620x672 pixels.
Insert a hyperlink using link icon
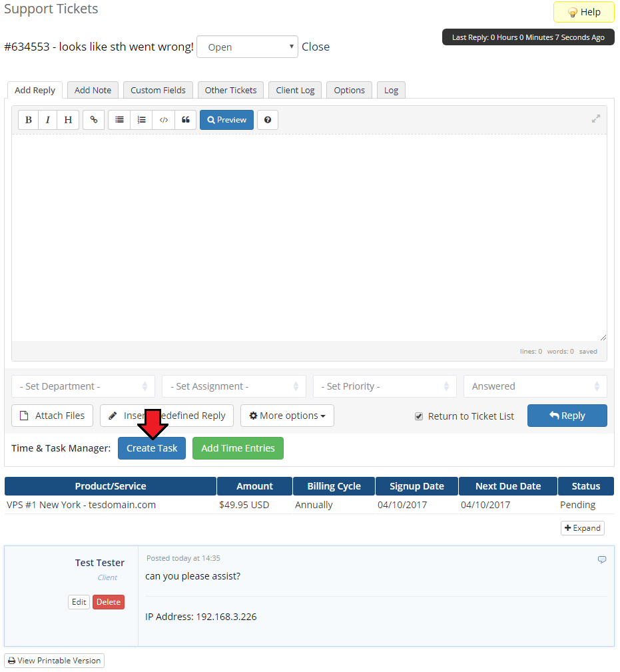(x=93, y=120)
